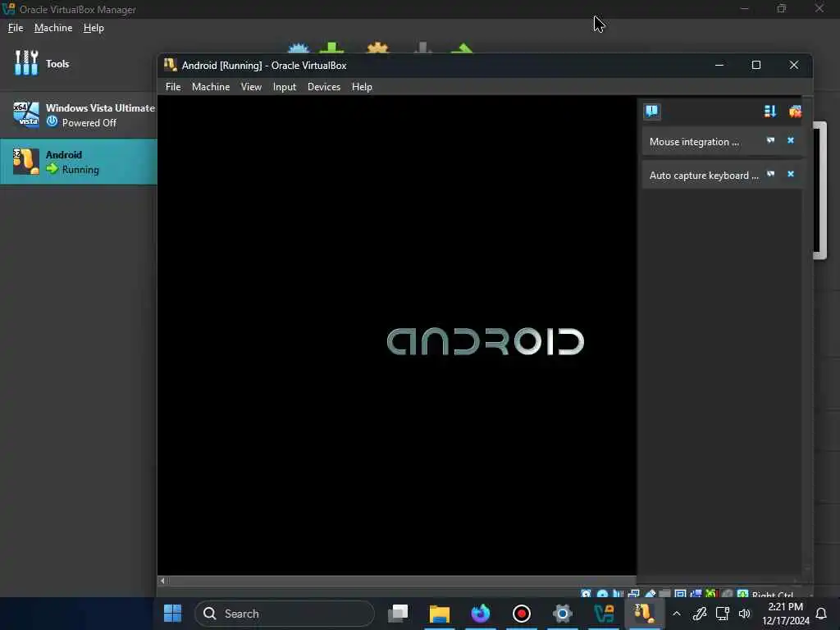This screenshot has height=630, width=840.
Task: Click the Android VM icon in sidebar
Action: (26, 162)
